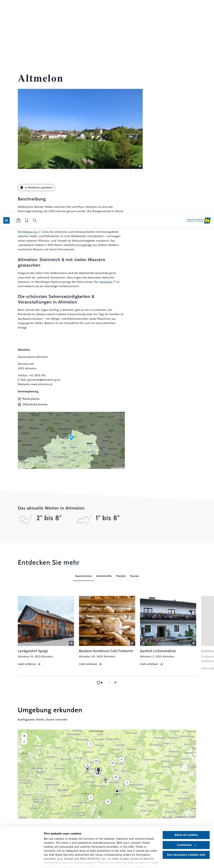
Task: Click the cluster marker labeled 19
Action: pyautogui.click(x=108, y=802)
